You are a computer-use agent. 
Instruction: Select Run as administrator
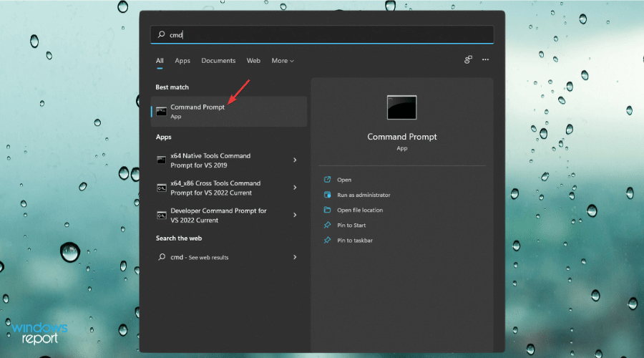363,195
